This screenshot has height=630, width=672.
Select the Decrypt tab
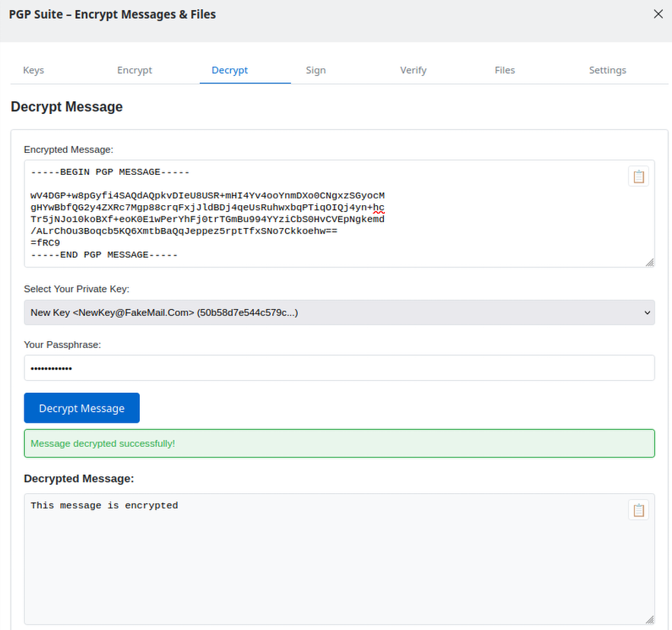(230, 70)
